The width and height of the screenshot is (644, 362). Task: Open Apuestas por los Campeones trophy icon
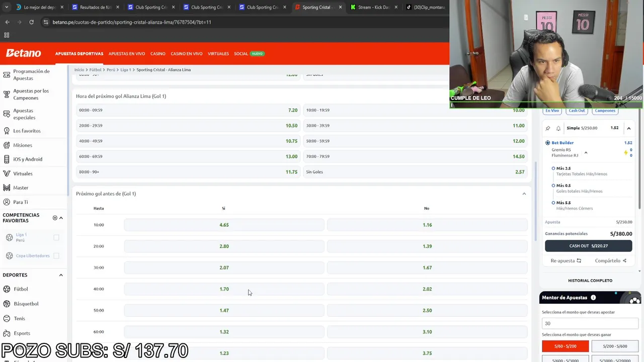(7, 94)
